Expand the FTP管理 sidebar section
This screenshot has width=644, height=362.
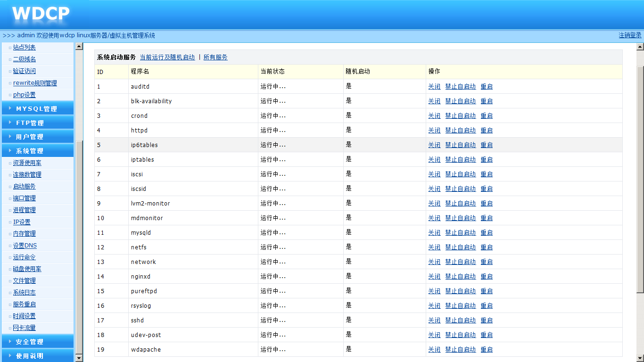(x=37, y=123)
